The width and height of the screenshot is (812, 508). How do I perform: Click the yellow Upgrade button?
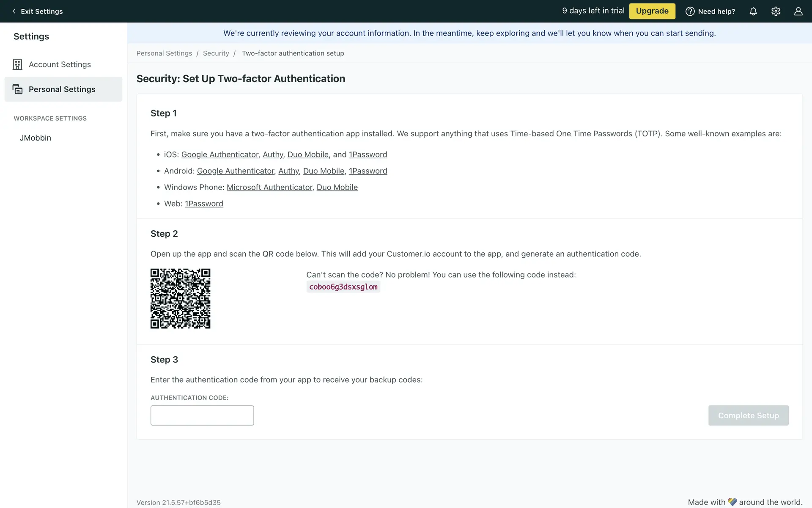(652, 11)
